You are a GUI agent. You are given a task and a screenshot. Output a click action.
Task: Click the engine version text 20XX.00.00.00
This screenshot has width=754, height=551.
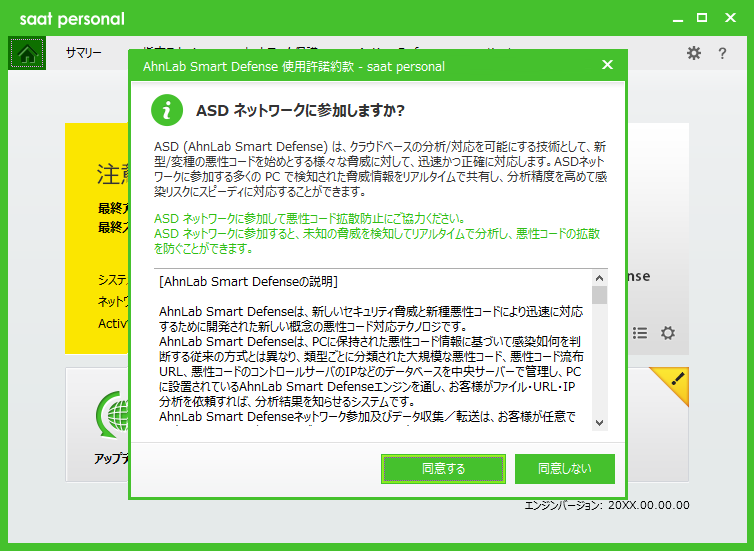pos(649,505)
